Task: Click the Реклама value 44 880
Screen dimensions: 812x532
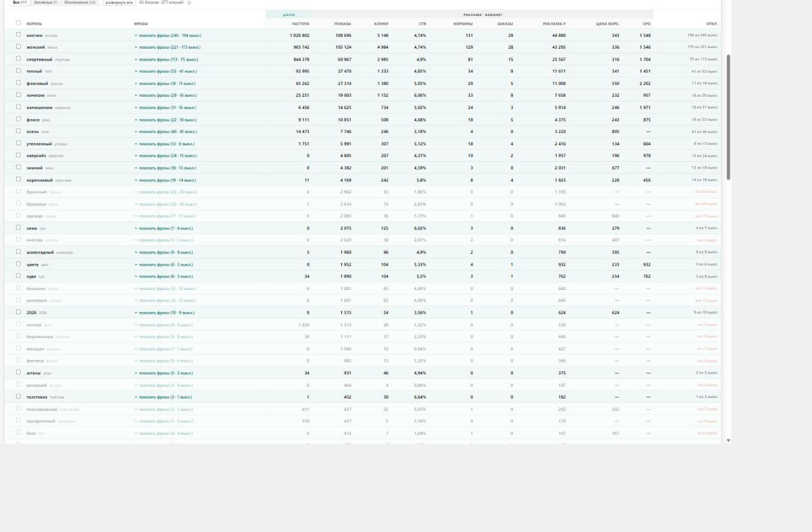Action: [x=559, y=36]
